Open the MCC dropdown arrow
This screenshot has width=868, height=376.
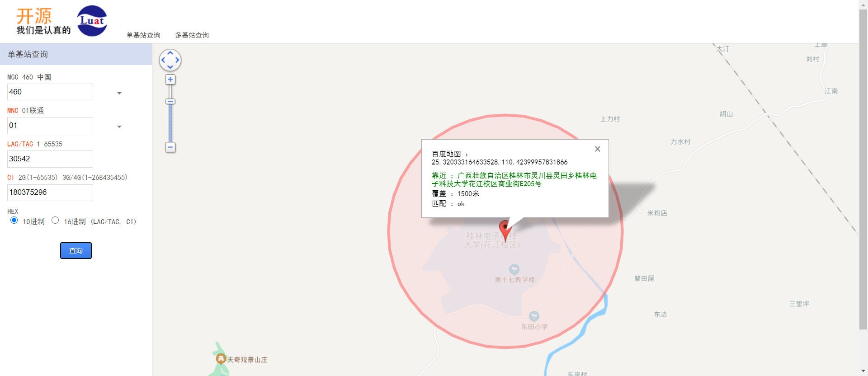coord(119,93)
